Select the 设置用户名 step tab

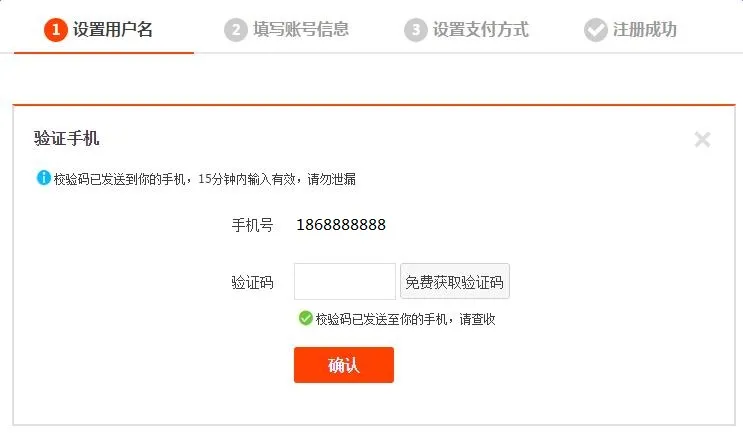(x=104, y=30)
